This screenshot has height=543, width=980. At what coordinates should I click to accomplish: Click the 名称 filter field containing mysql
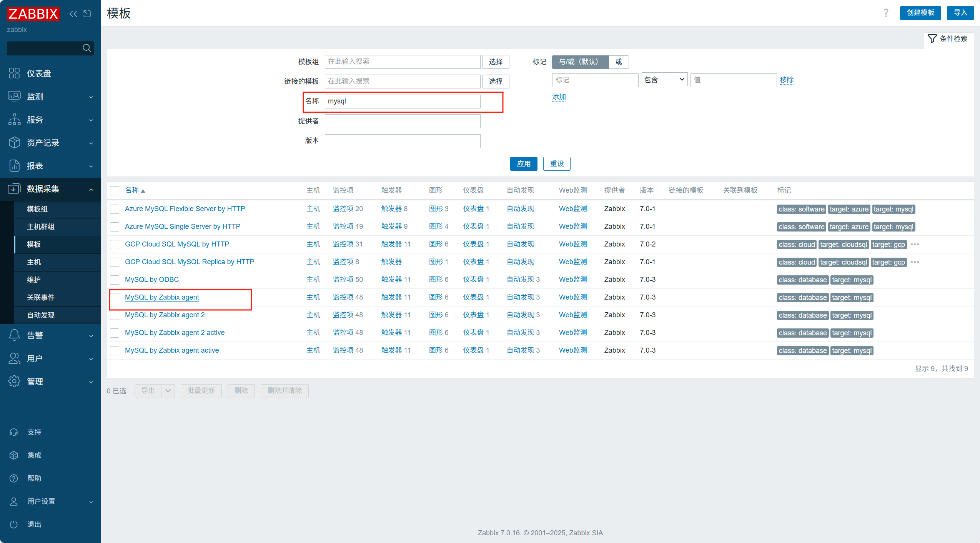(x=403, y=102)
